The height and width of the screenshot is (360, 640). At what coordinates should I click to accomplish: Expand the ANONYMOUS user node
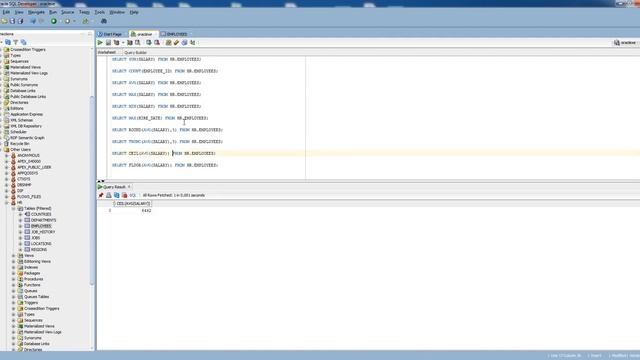(7, 156)
